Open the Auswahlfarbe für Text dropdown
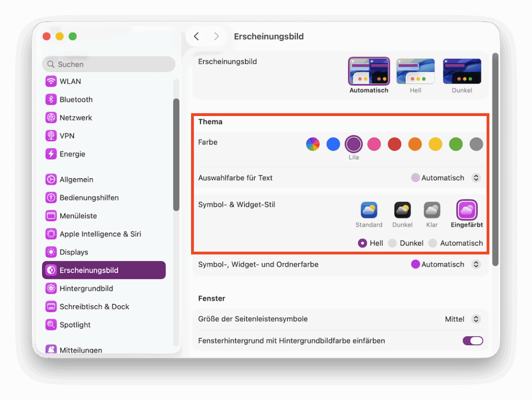 tap(475, 178)
